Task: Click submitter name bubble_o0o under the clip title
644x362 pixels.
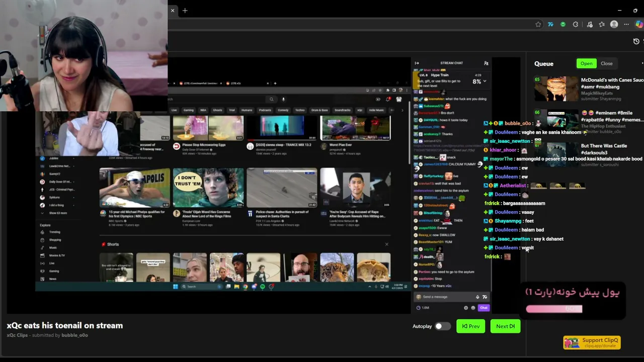Action: [74, 335]
